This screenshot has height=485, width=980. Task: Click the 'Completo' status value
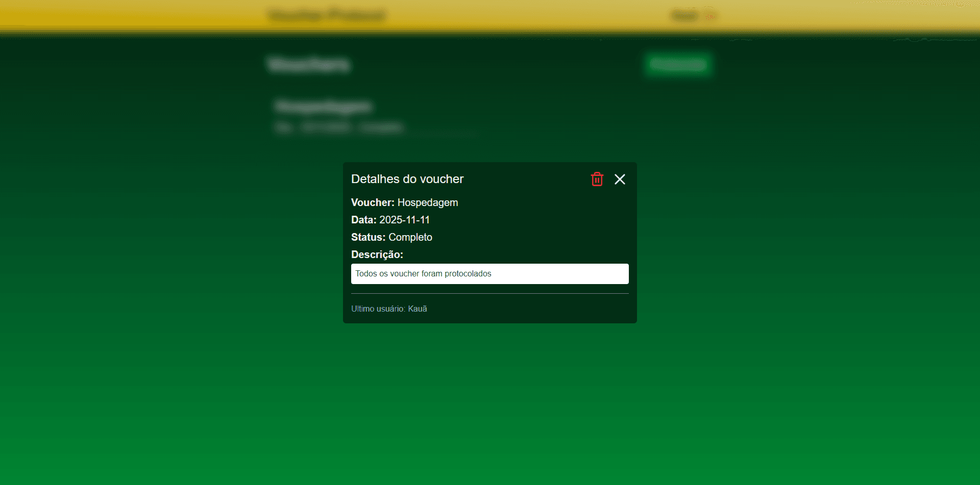[x=410, y=238]
